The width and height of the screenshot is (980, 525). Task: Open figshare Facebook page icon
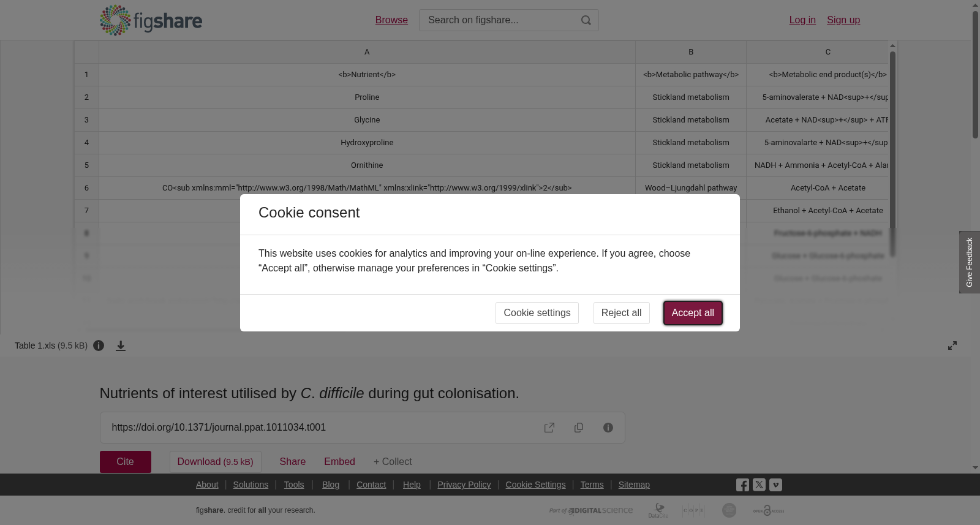(x=742, y=485)
